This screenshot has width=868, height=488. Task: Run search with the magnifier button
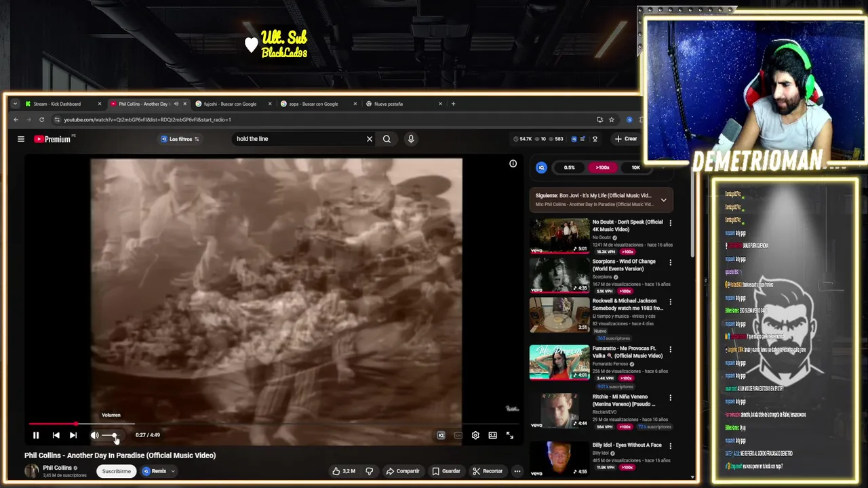coord(387,139)
